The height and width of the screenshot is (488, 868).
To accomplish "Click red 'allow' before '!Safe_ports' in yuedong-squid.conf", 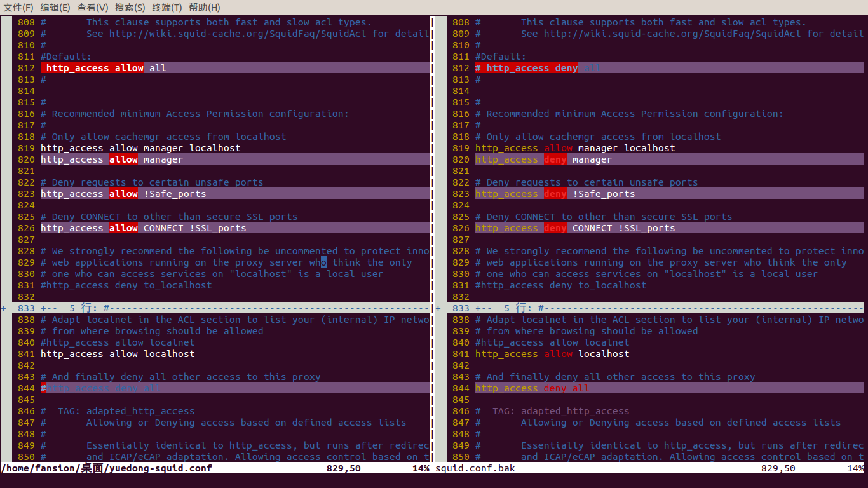I will click(123, 194).
